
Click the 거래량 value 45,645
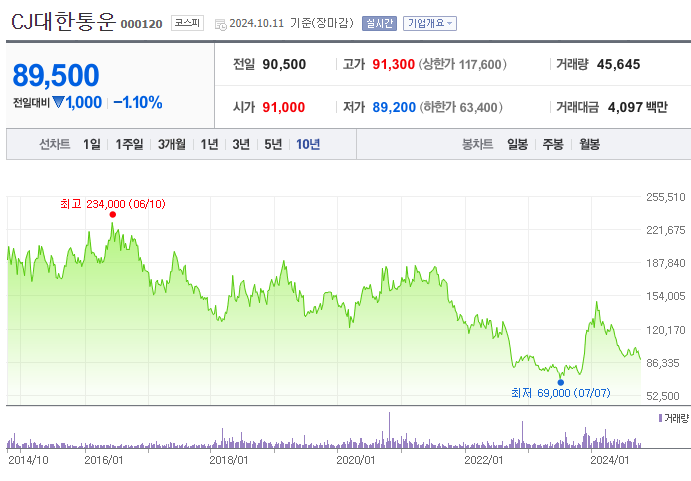click(618, 64)
